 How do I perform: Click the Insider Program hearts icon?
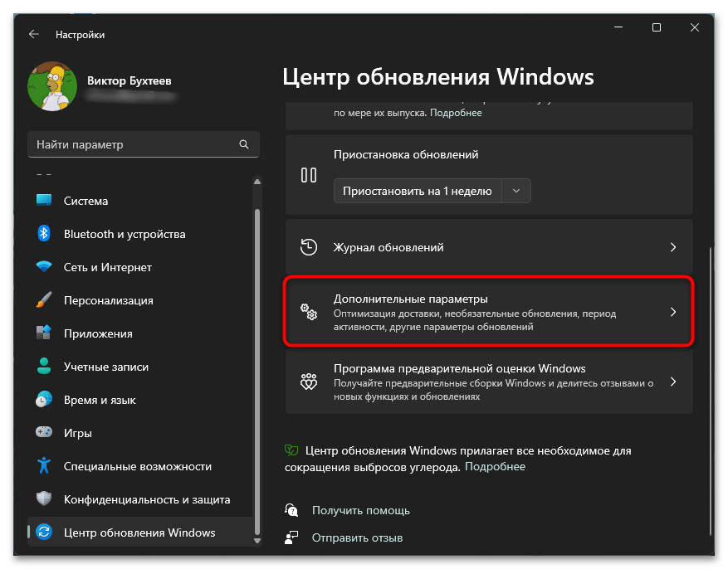(x=309, y=382)
